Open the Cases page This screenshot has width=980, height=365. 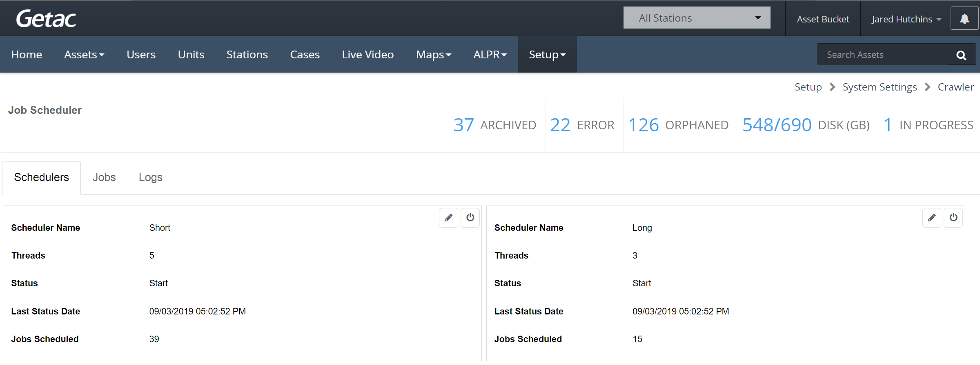point(305,55)
